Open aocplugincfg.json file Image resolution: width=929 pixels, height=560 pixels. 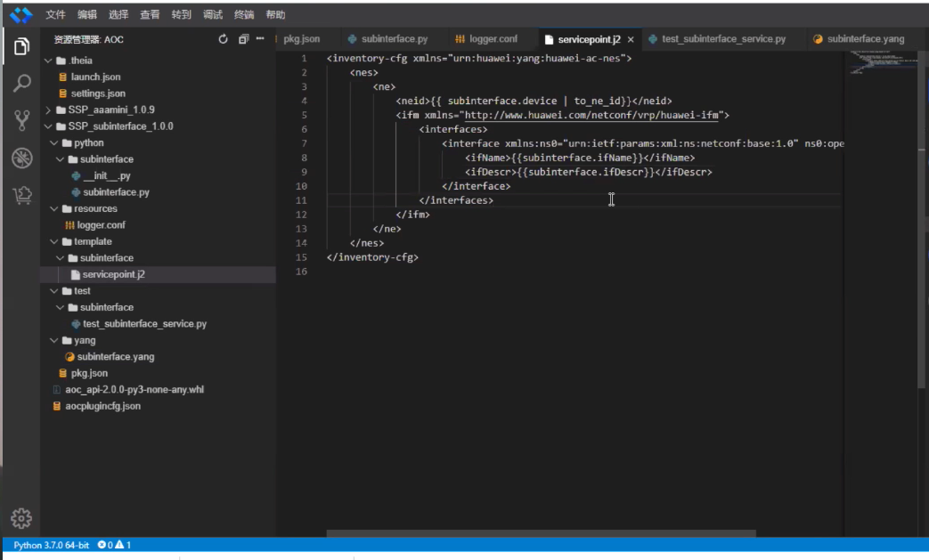[102, 406]
